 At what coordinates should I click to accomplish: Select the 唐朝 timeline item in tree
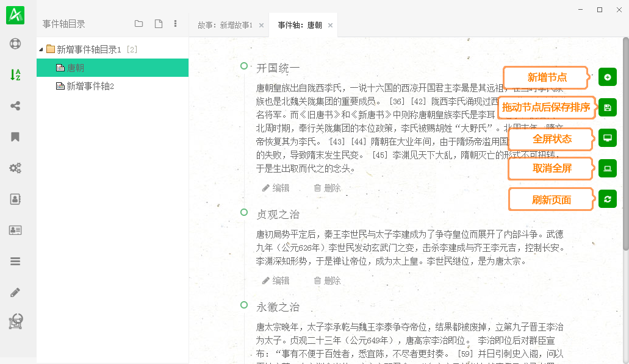point(112,68)
